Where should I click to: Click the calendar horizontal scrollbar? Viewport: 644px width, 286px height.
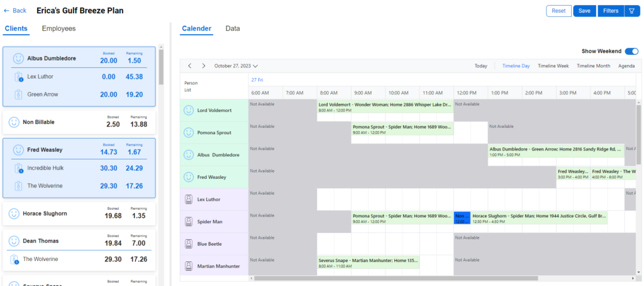pos(396,278)
